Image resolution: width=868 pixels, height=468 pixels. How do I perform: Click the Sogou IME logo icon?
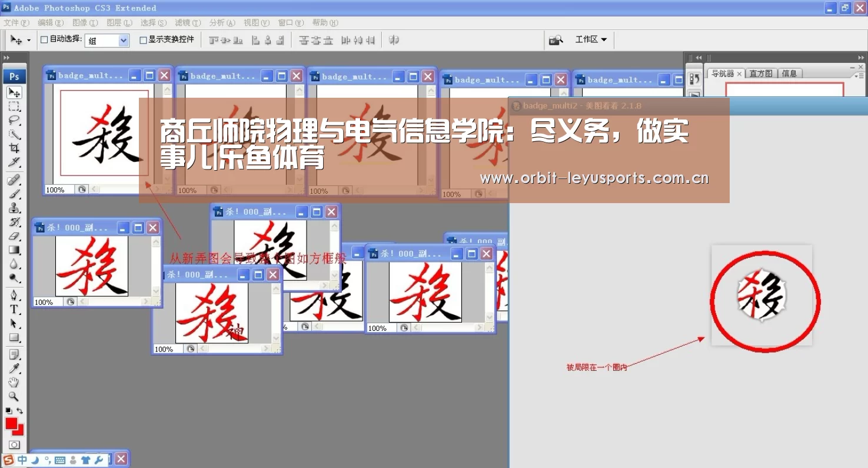pos(8,460)
